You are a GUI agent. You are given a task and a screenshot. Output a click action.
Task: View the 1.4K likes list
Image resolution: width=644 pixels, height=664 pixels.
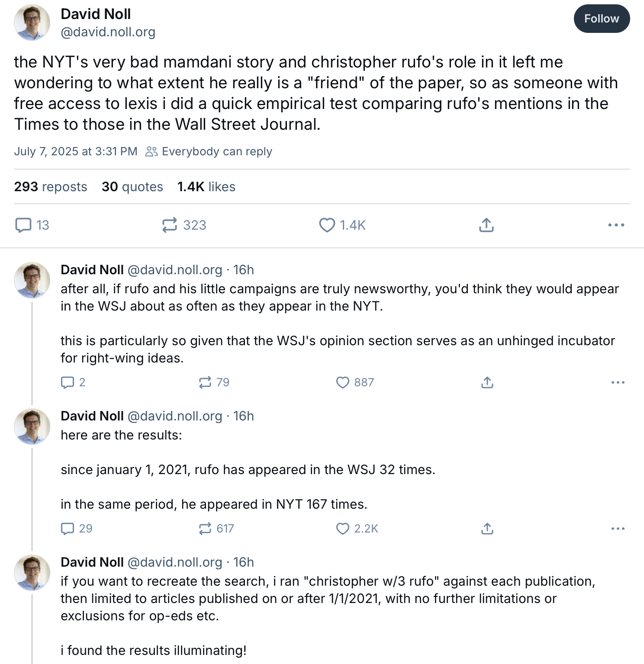tap(206, 186)
